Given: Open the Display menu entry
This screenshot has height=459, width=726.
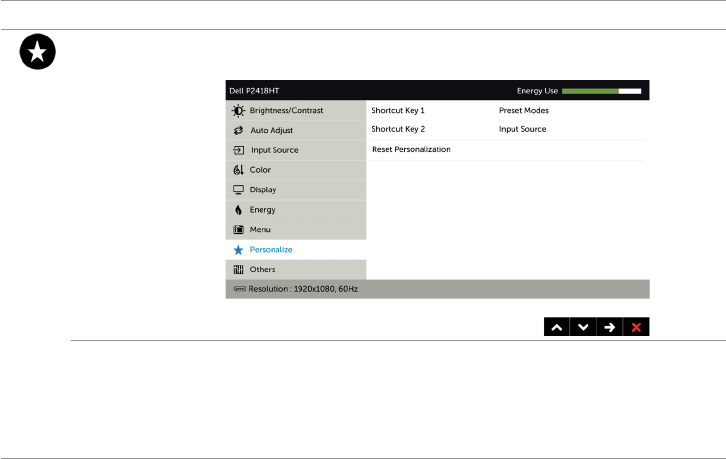Looking at the screenshot, I should (x=296, y=190).
